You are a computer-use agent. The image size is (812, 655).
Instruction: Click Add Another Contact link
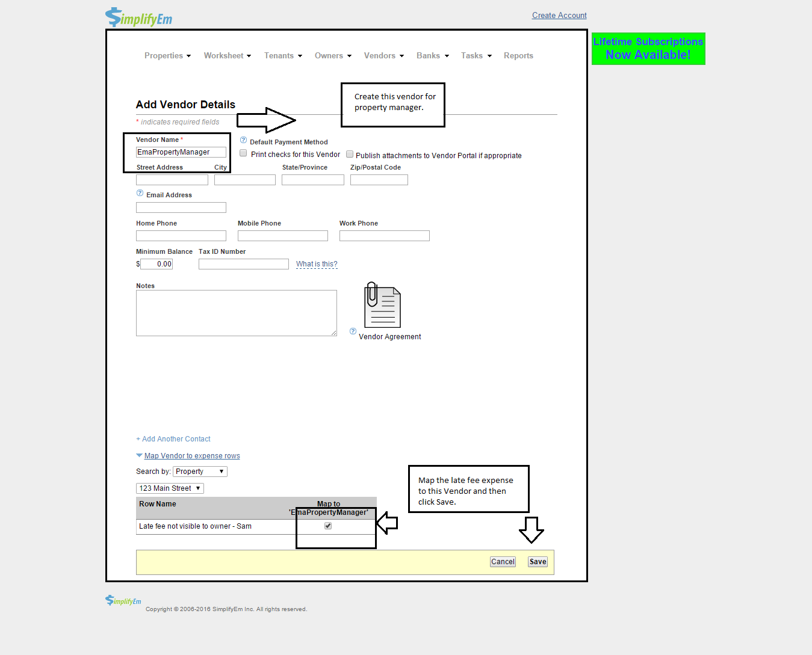tap(173, 439)
